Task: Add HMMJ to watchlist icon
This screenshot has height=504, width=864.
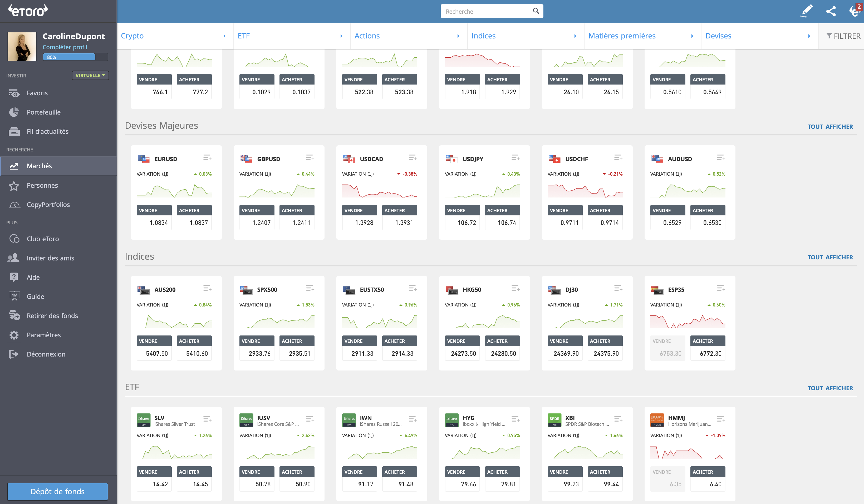Action: coord(721,419)
